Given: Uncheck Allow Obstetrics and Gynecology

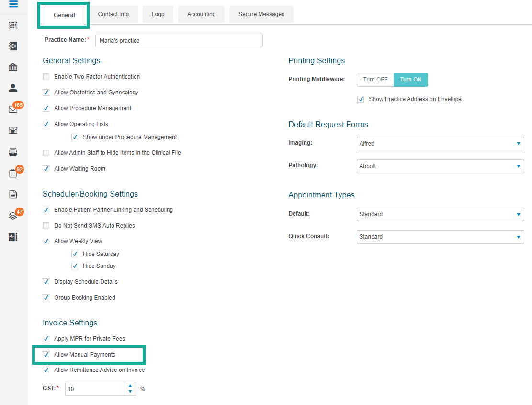Looking at the screenshot, I should click(x=46, y=93).
